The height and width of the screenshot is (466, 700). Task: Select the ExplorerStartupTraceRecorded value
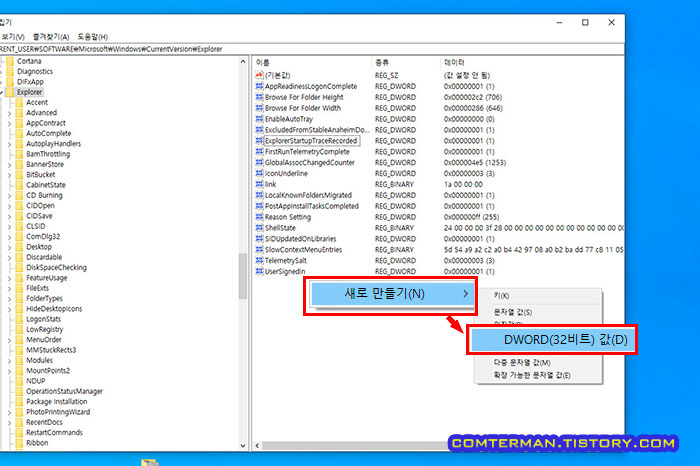[311, 141]
